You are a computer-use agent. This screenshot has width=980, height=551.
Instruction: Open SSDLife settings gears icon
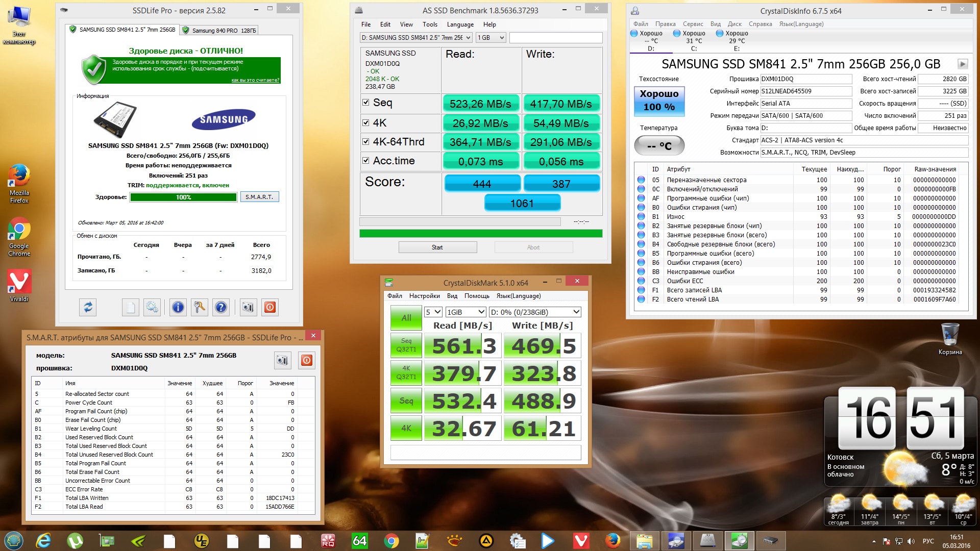click(152, 307)
